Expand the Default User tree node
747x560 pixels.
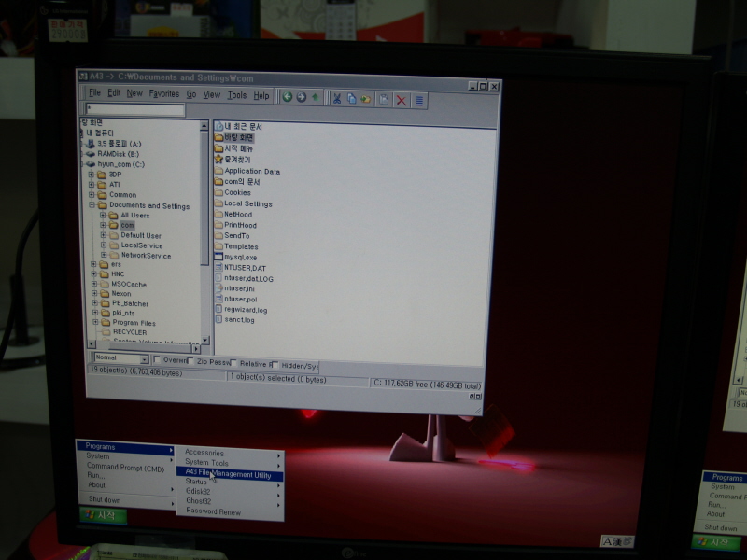(x=103, y=235)
